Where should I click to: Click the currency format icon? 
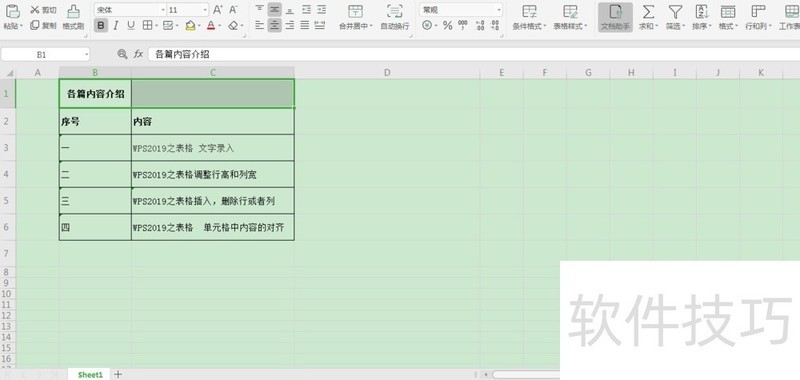click(427, 26)
